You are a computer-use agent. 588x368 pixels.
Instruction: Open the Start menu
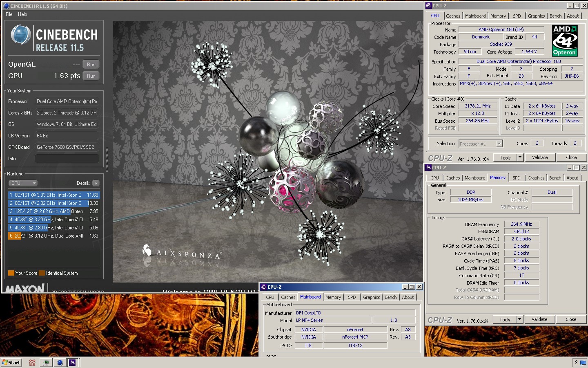[x=11, y=362]
